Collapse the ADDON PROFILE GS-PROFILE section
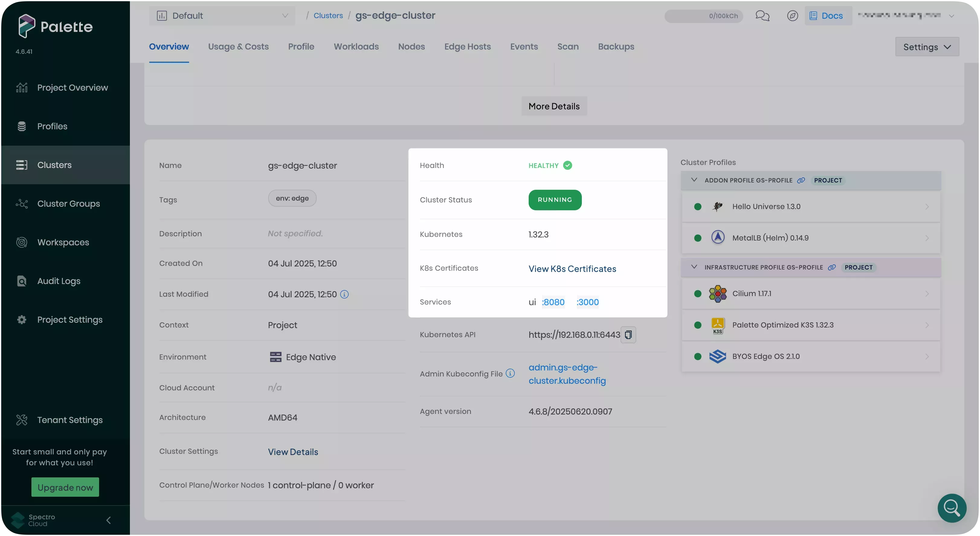 click(x=694, y=180)
